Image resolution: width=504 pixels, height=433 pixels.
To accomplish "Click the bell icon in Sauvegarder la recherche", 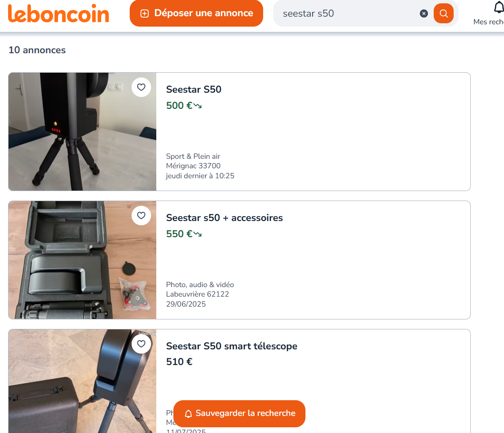I will point(188,414).
